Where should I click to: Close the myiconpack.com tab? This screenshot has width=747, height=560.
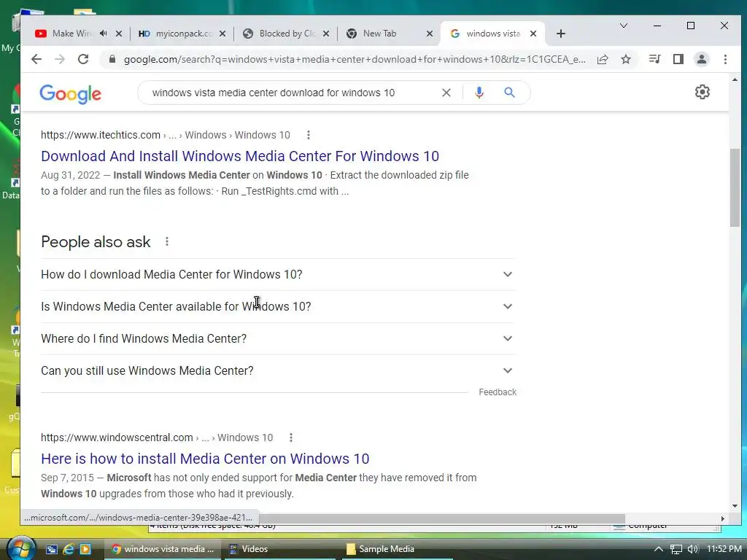[x=222, y=34]
